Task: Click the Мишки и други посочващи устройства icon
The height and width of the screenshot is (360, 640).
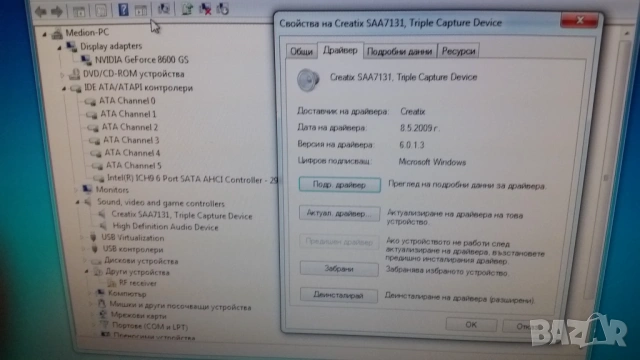Action: [102, 304]
